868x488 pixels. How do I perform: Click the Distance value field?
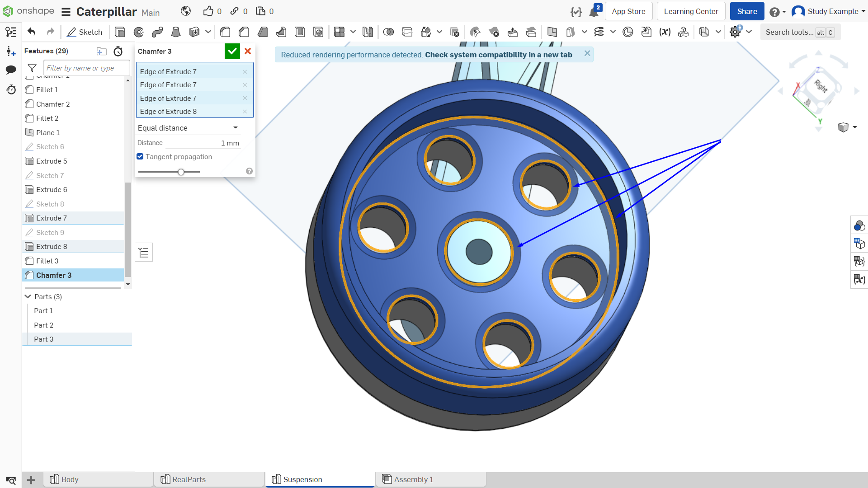click(202, 143)
